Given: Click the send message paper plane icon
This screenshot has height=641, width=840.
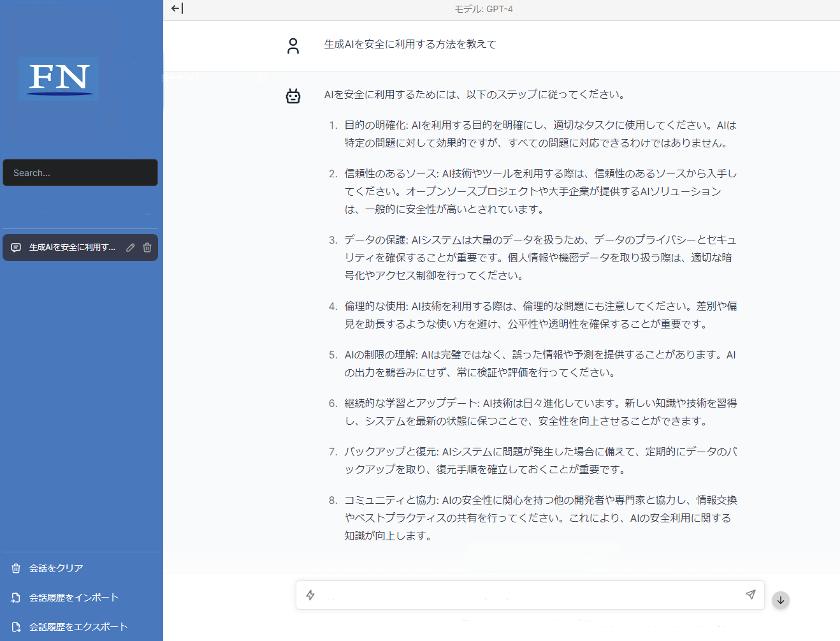Looking at the screenshot, I should click(x=750, y=594).
